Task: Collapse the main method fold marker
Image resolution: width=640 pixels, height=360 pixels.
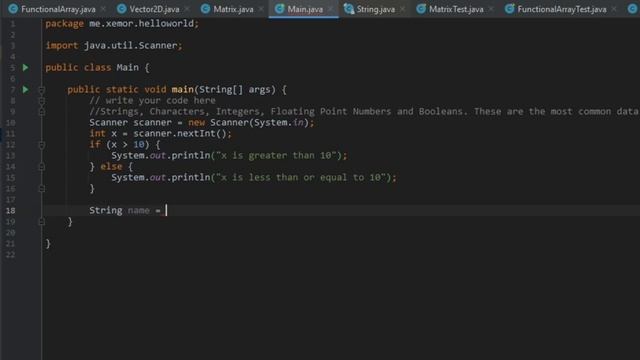Action: [41, 90]
